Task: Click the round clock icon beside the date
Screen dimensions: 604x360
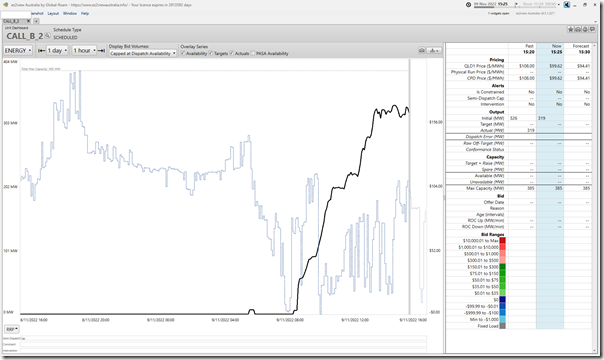Action: [x=468, y=5]
